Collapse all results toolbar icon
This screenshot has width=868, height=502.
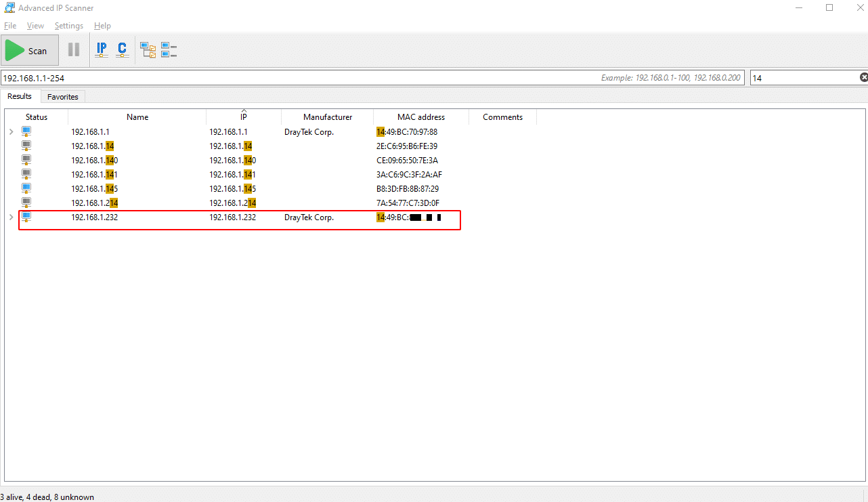click(x=169, y=50)
